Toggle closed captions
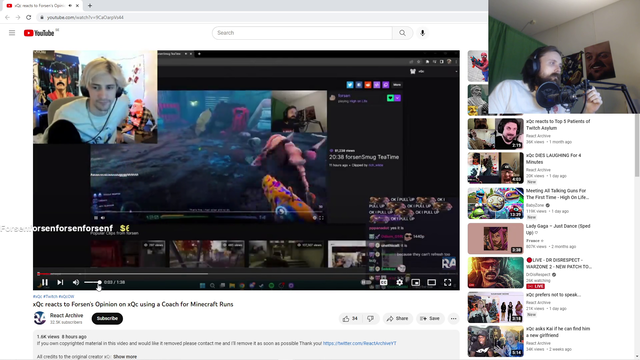The image size is (640, 360). click(383, 282)
